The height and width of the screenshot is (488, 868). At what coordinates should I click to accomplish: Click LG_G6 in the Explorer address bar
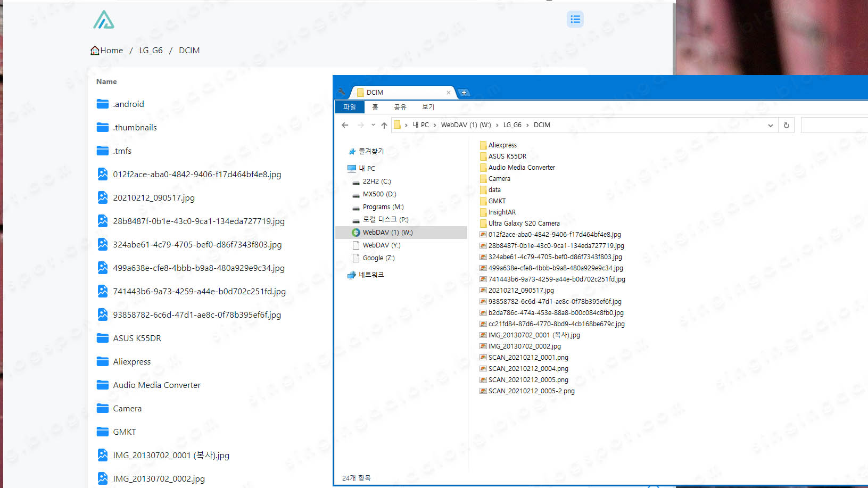[512, 125]
